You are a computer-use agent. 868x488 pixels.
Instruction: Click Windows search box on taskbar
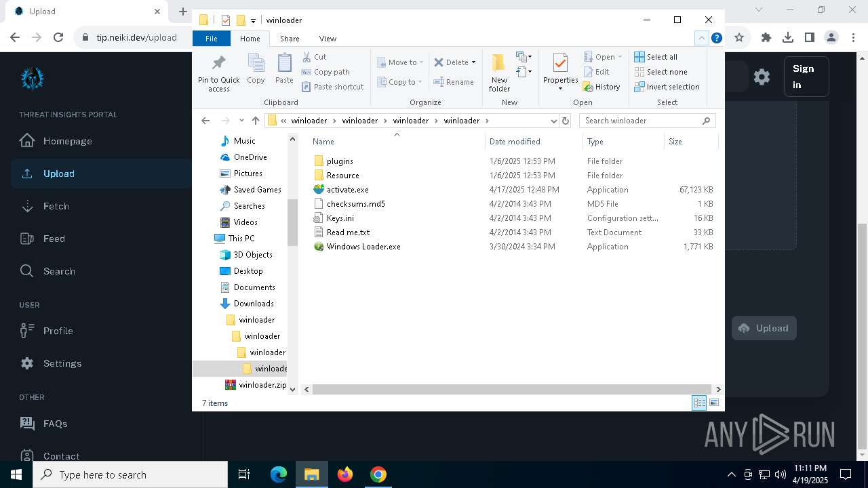point(130,474)
